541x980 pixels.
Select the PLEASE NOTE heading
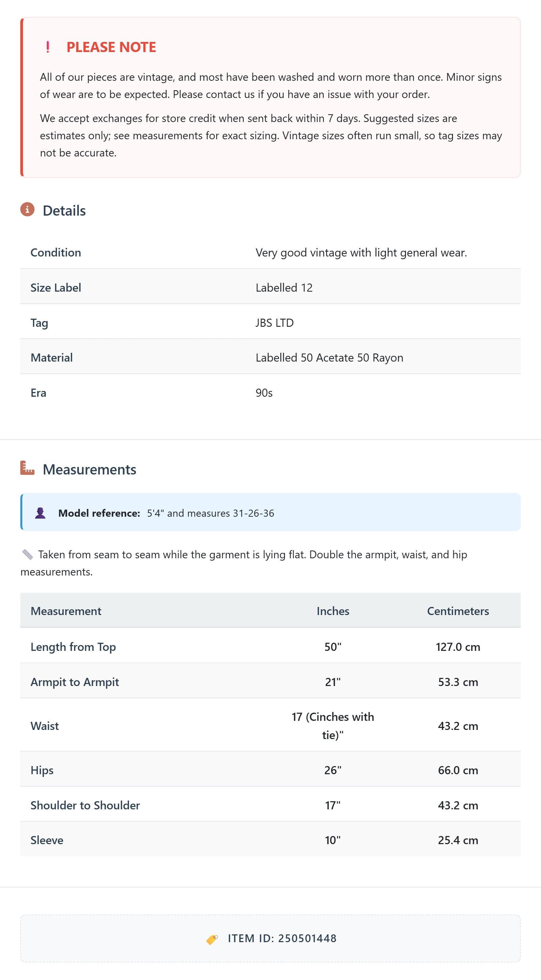[111, 47]
